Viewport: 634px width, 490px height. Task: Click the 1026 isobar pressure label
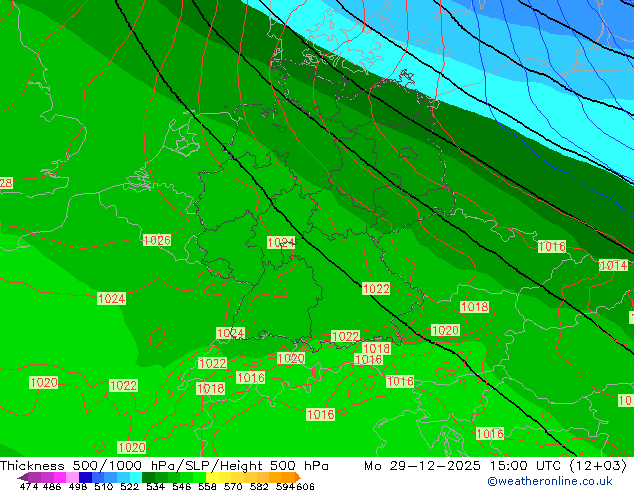point(157,240)
